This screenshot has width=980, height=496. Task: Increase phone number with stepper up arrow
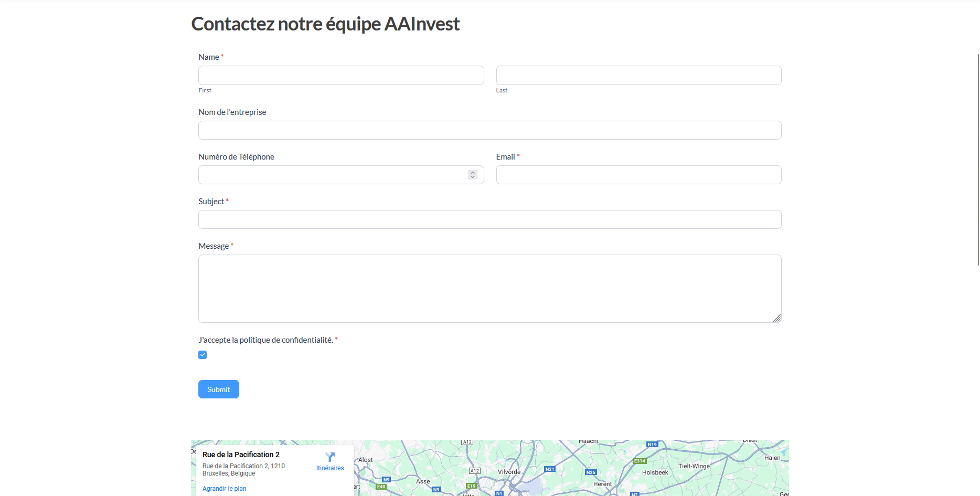pos(473,172)
